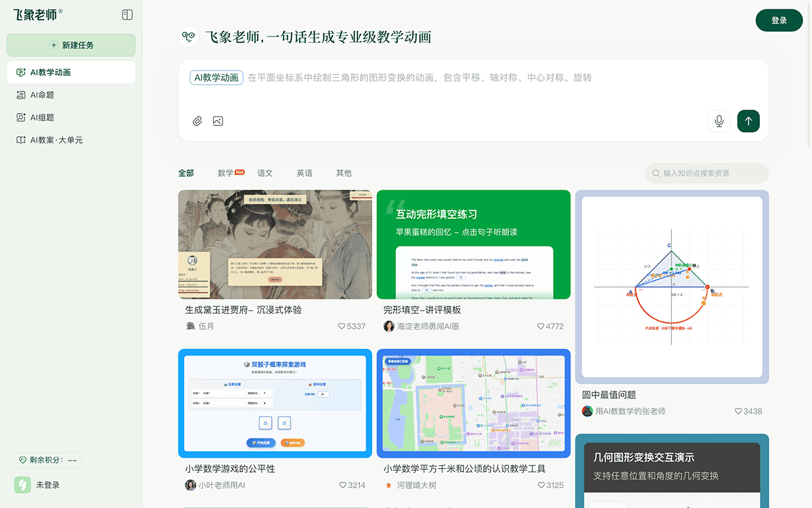Viewport: 812px width, 508px height.
Task: Collapse the sidebar with the panel icon
Action: [127, 14]
